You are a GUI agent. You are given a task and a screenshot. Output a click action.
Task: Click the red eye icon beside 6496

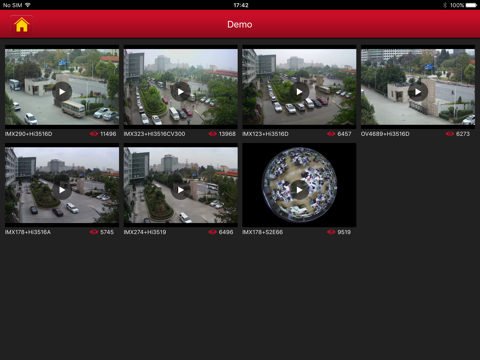(212, 232)
